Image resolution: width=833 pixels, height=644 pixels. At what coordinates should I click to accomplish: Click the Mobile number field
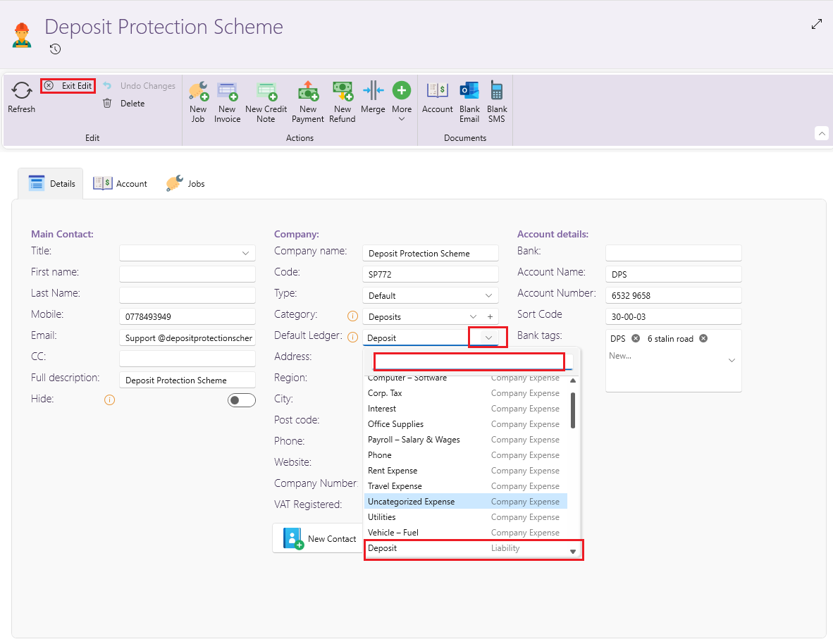[x=187, y=316]
